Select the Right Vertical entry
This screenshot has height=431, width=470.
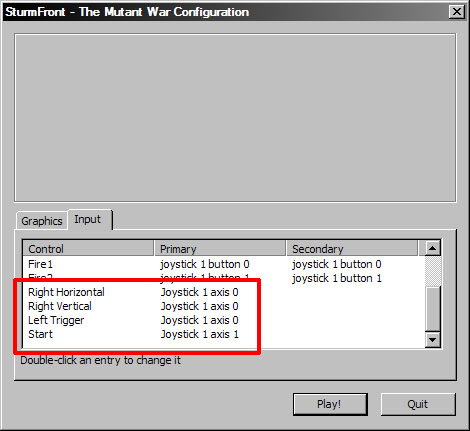pyautogui.click(x=60, y=306)
